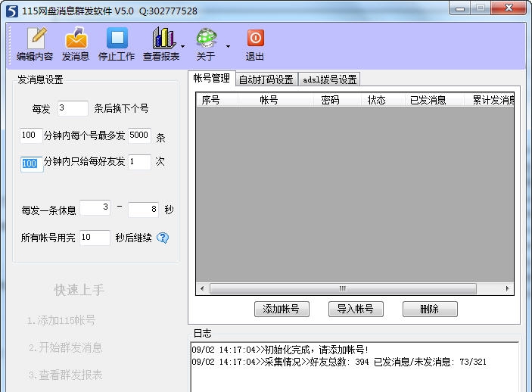This screenshot has width=532, height=392.
Task: Close the 115网盘消息群发软件 window
Action: 508,8
